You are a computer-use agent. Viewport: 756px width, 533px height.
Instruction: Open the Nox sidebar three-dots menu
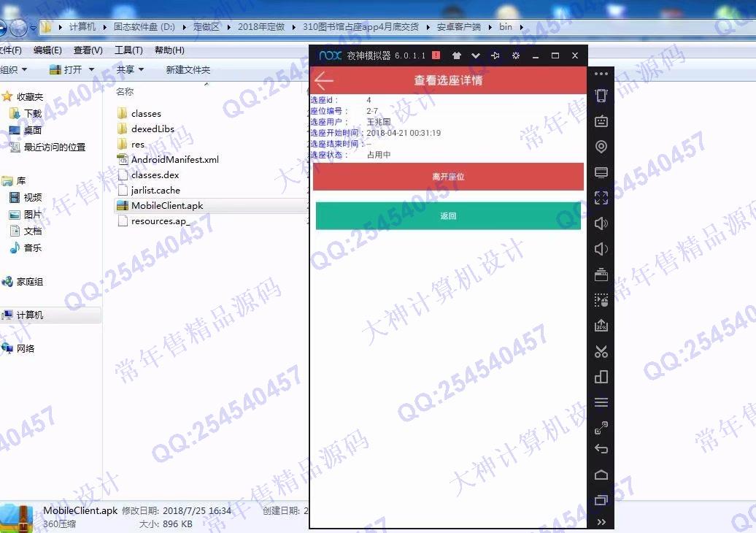tap(601, 74)
